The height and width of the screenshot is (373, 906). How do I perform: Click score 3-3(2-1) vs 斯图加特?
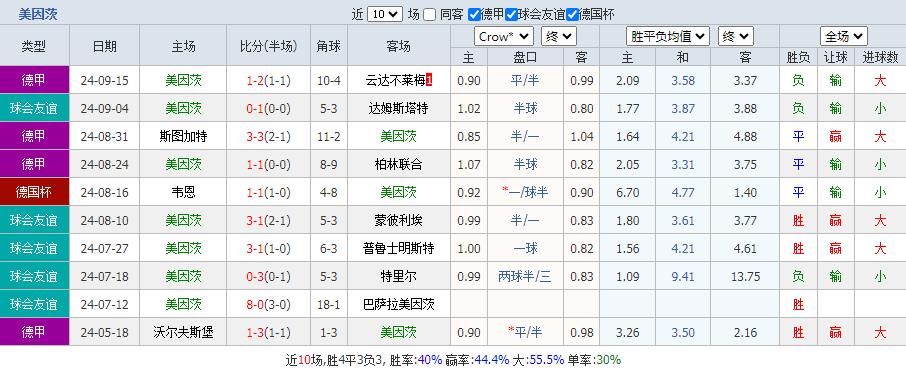coord(268,136)
